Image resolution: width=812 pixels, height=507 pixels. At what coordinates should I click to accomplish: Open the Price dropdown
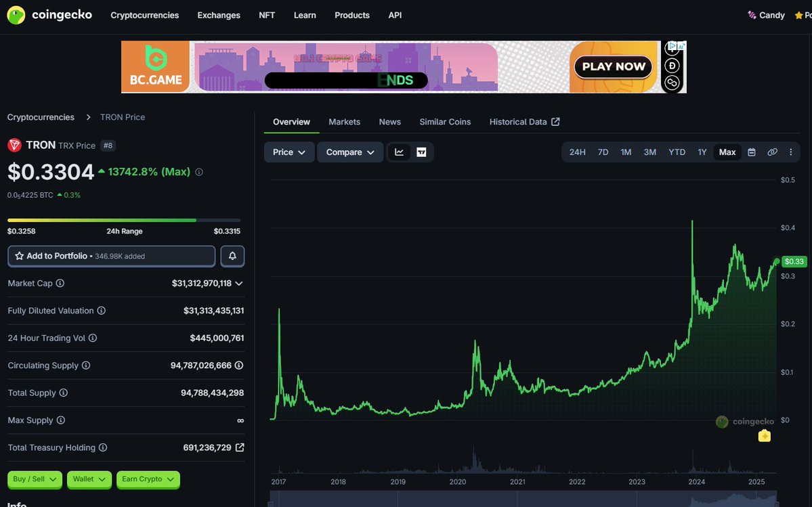289,152
